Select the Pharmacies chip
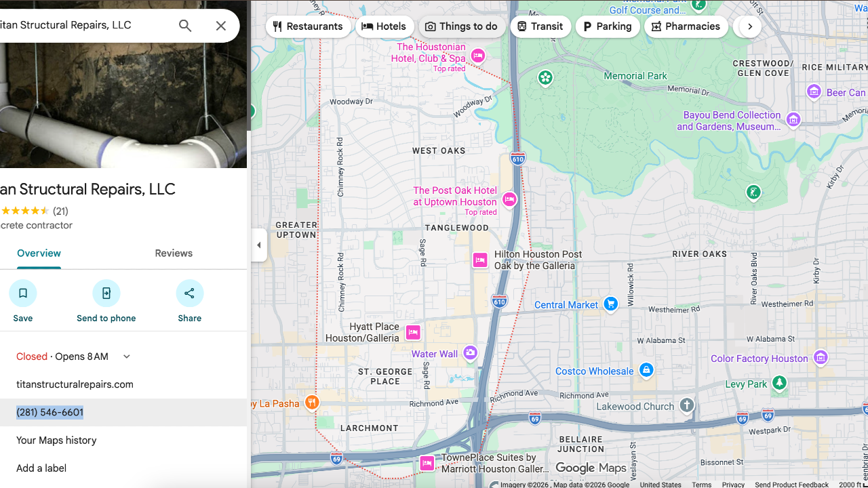This screenshot has height=488, width=868. pyautogui.click(x=686, y=26)
